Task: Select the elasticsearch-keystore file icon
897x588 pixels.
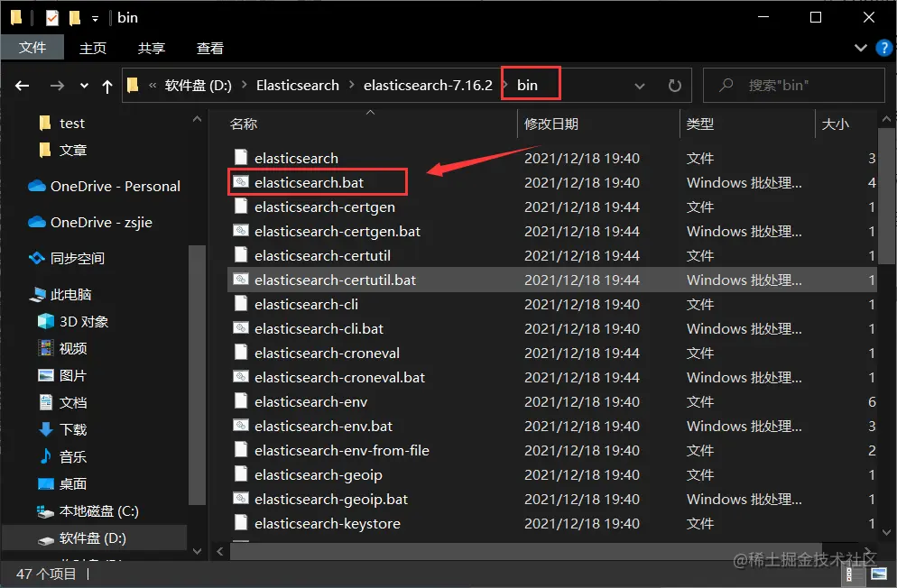Action: (241, 523)
